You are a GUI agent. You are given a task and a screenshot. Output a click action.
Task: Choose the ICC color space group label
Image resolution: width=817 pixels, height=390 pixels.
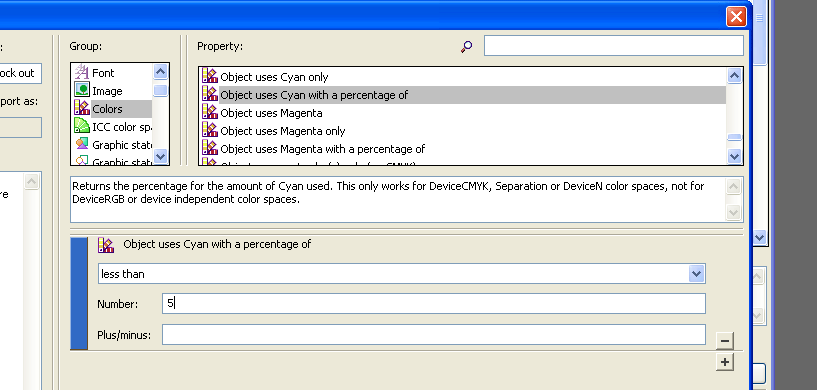tap(122, 127)
